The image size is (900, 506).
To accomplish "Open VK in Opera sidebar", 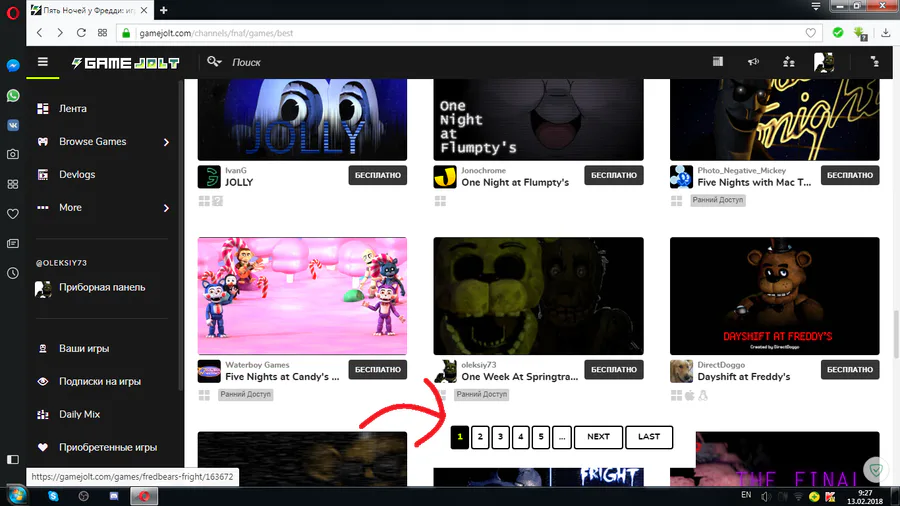I will coord(13,125).
